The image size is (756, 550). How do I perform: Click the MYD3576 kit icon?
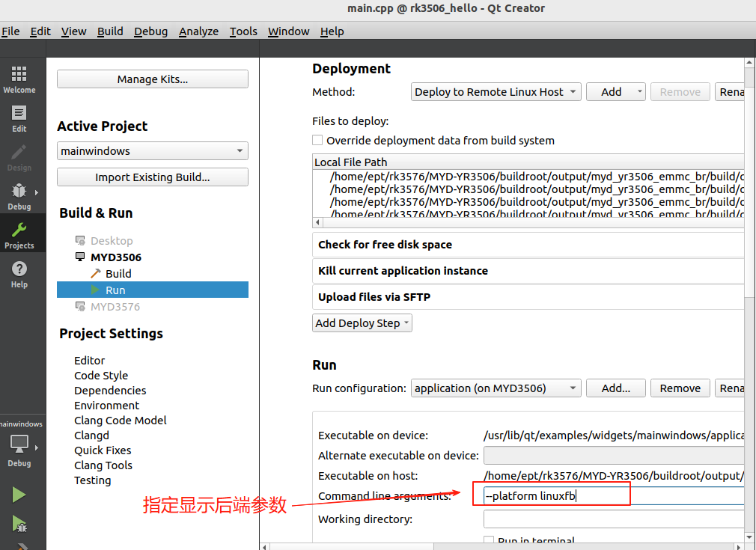(x=80, y=306)
